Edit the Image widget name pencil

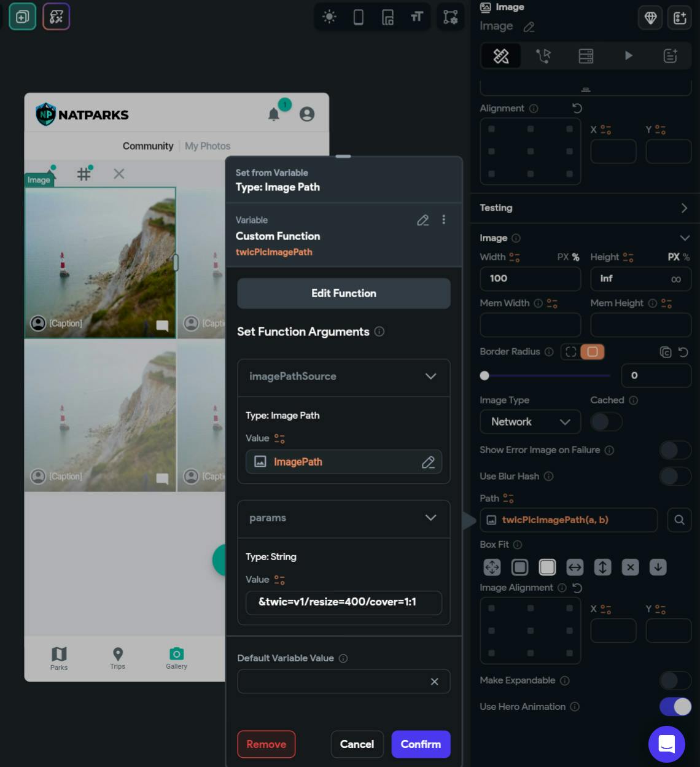click(x=529, y=26)
